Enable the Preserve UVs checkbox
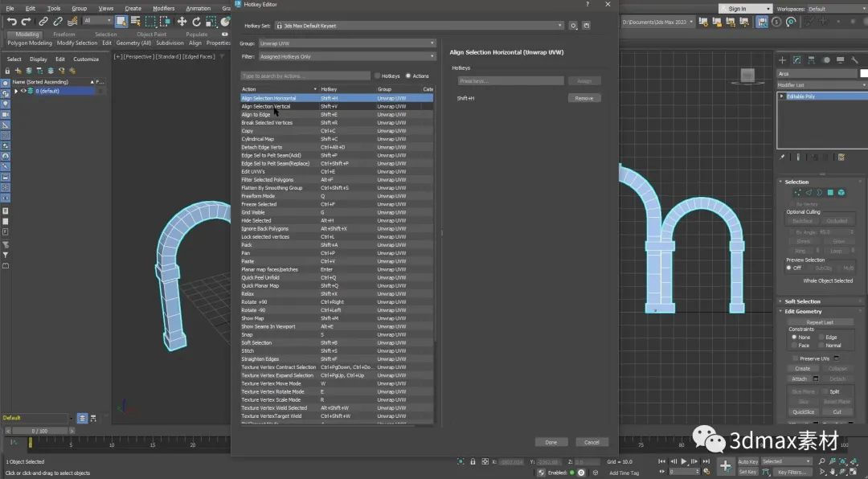The image size is (868, 479). (796, 358)
